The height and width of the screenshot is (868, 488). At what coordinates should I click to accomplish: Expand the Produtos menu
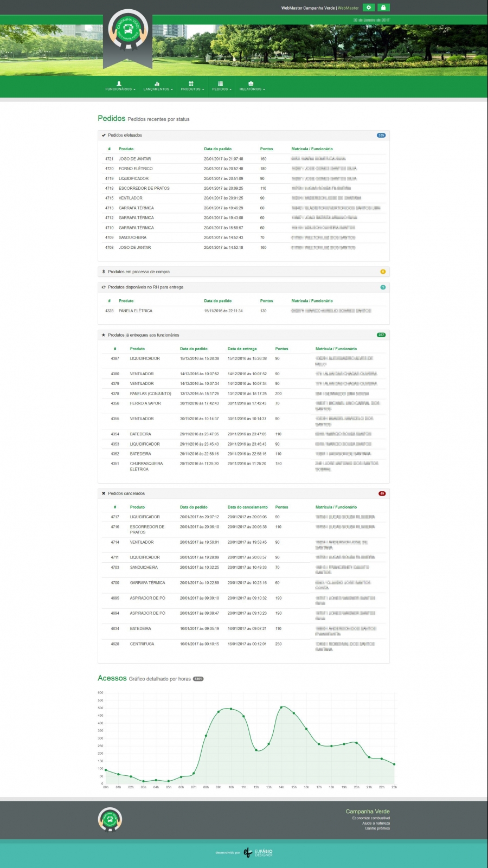coord(192,86)
